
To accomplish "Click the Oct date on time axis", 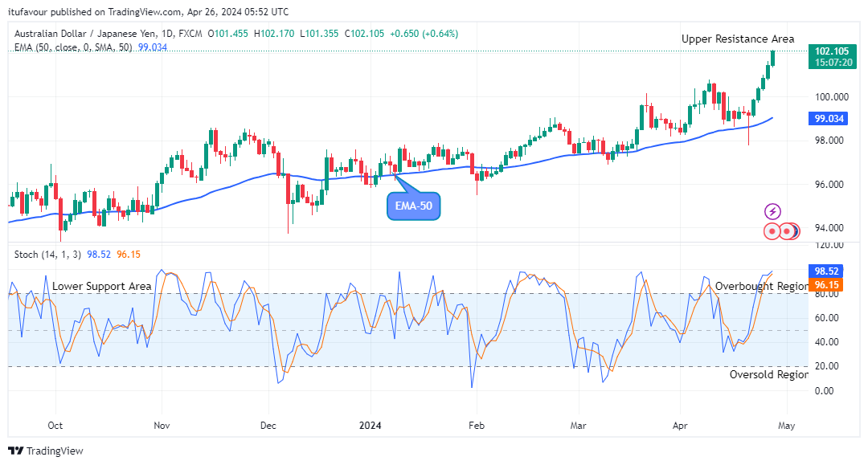I will (x=55, y=425).
